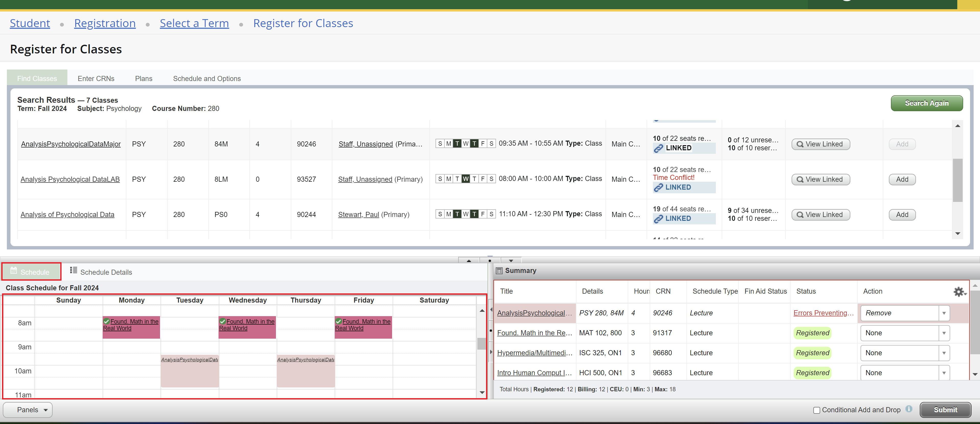This screenshot has width=980, height=424.
Task: Open the Plans tab
Action: click(x=143, y=78)
